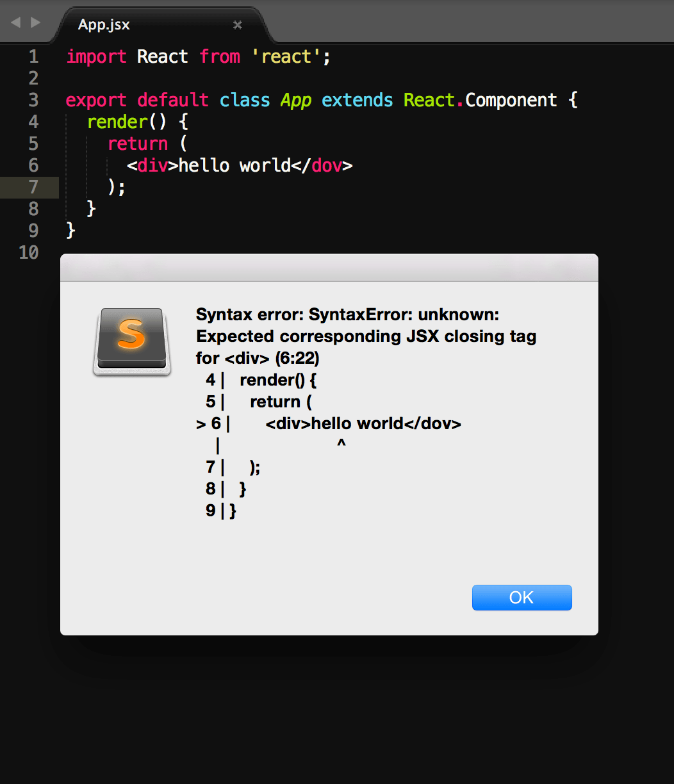Screen dimensions: 674x784
Task: Click the 'import' keyword on line 1
Action: (x=97, y=56)
